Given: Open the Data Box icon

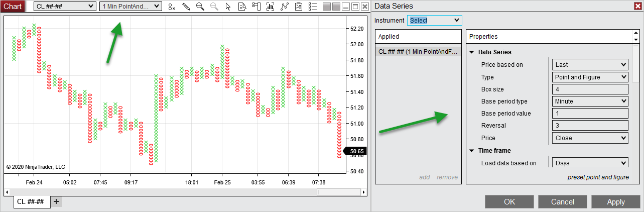Looking at the screenshot, I should click(242, 7).
